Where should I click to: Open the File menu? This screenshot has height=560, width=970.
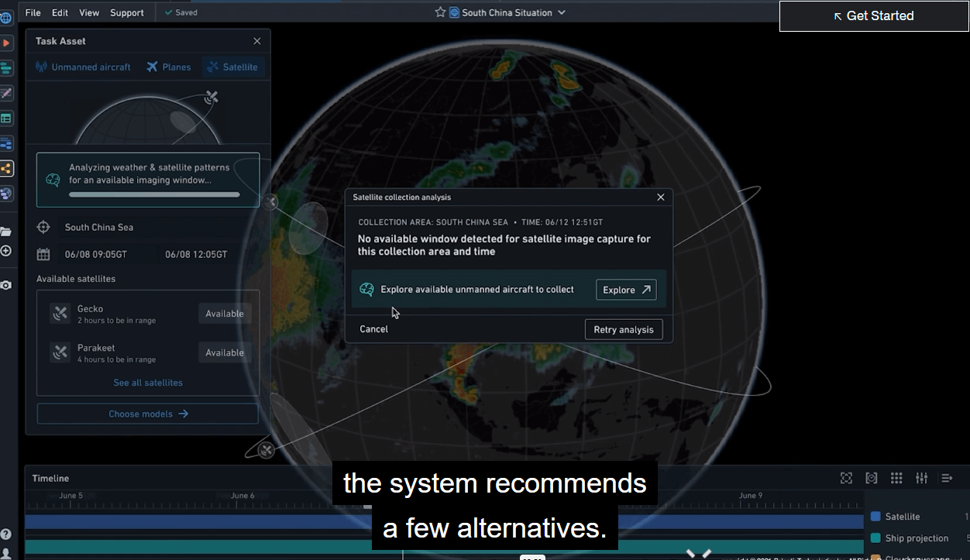click(x=33, y=12)
